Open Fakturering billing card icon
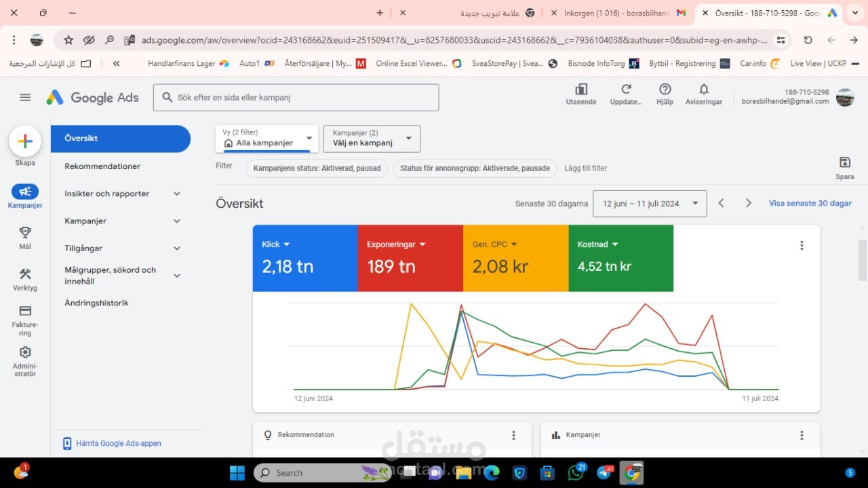Image resolution: width=868 pixels, height=488 pixels. [x=25, y=311]
